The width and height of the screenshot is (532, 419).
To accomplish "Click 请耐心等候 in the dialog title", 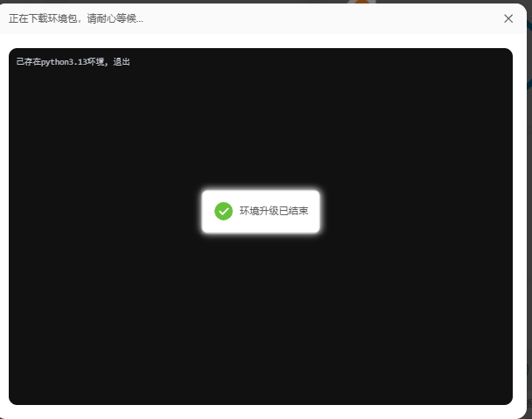I will (115, 18).
